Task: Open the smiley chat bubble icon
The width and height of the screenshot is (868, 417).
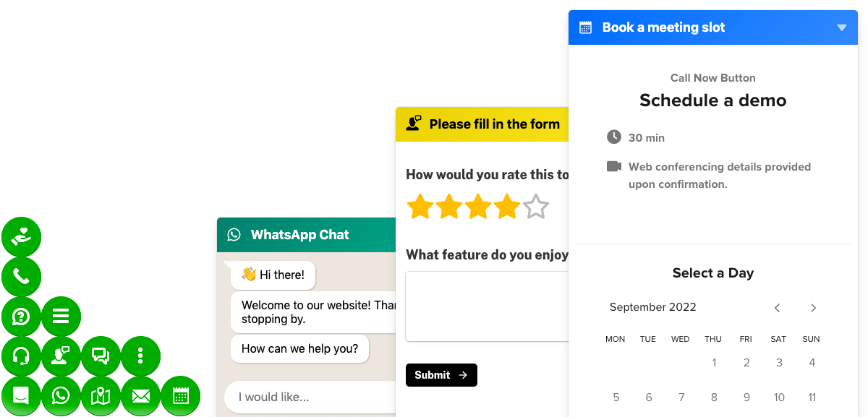Action: click(x=22, y=396)
